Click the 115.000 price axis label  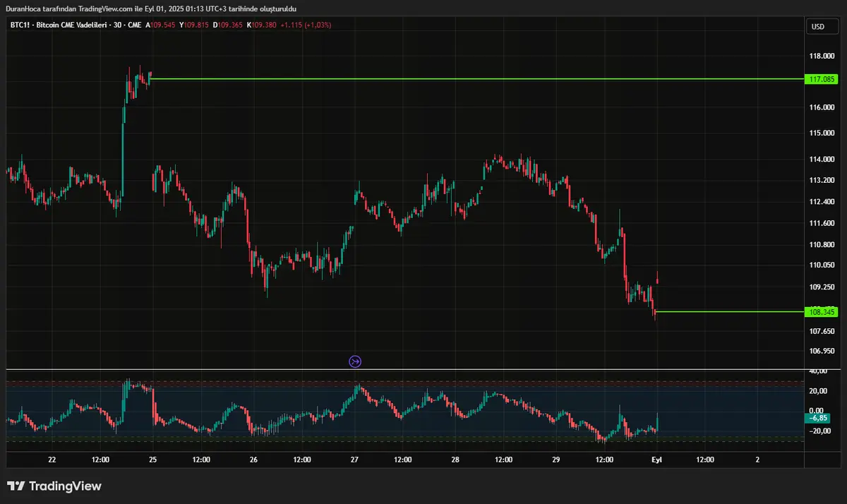(822, 133)
